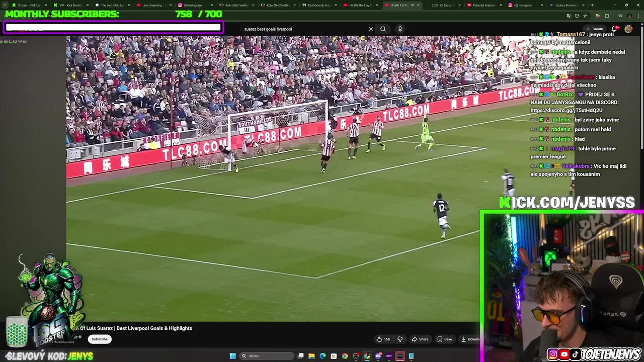Switch to the Dashboard tab
644x362 pixels.
[319, 5]
